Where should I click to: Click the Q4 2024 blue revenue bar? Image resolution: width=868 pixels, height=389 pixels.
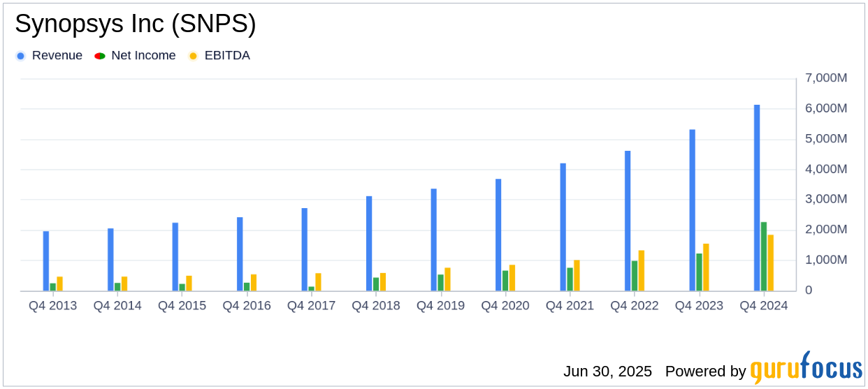(x=757, y=198)
